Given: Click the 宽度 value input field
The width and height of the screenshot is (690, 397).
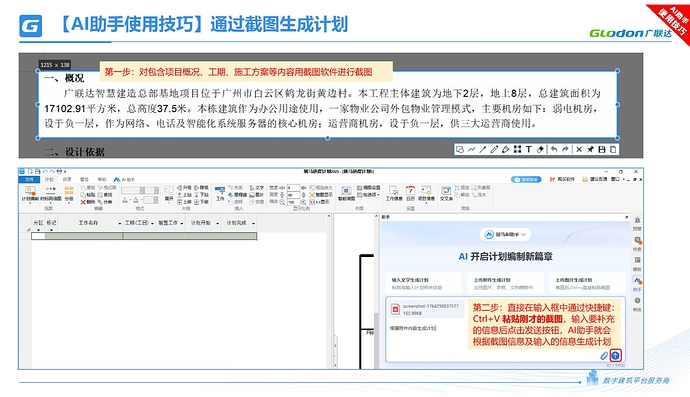Looking at the screenshot, I should 293,188.
